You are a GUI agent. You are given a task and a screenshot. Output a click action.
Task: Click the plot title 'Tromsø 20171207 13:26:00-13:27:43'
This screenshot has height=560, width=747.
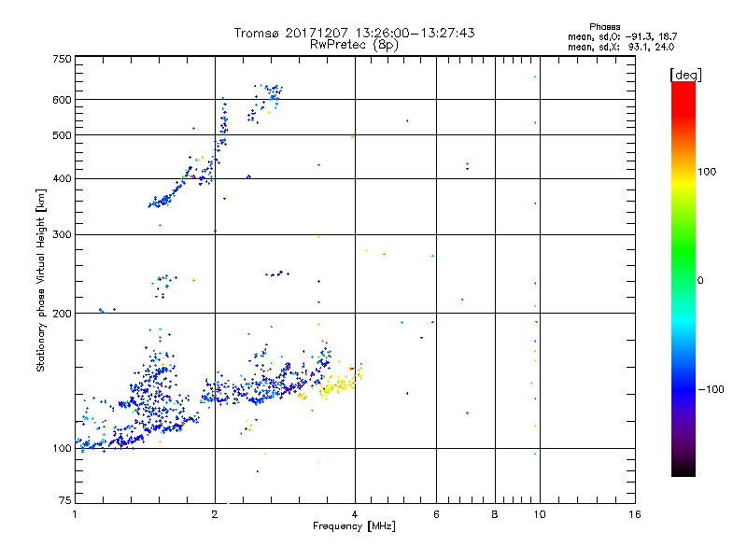click(354, 33)
